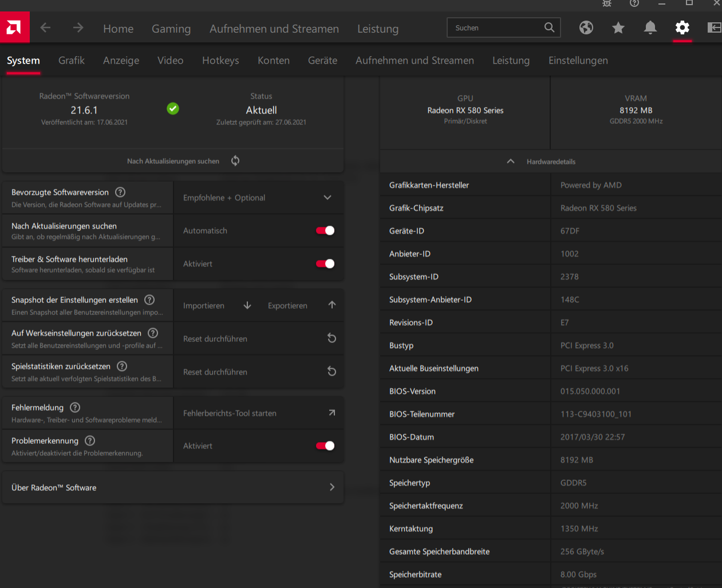Click the Exportieren up-arrow icon

click(332, 305)
